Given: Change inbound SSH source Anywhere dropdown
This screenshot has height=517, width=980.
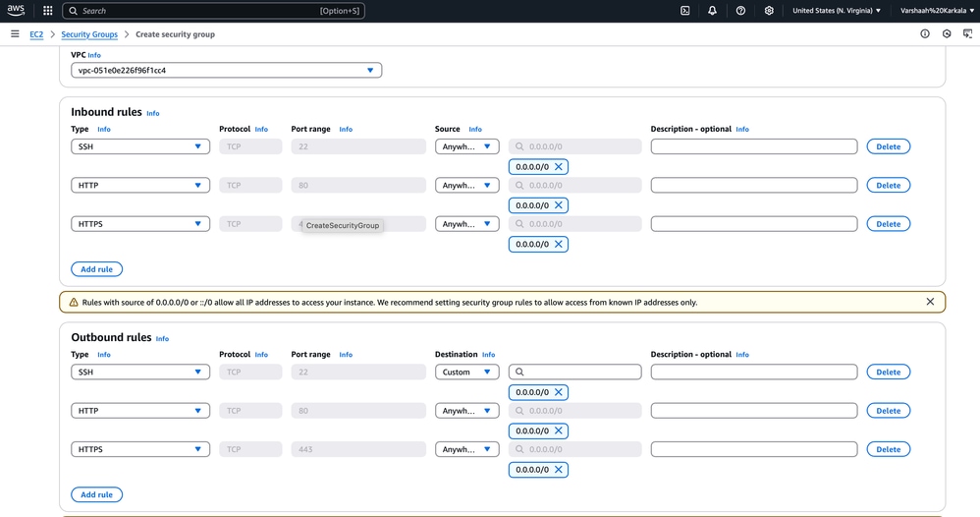Looking at the screenshot, I should [x=466, y=146].
